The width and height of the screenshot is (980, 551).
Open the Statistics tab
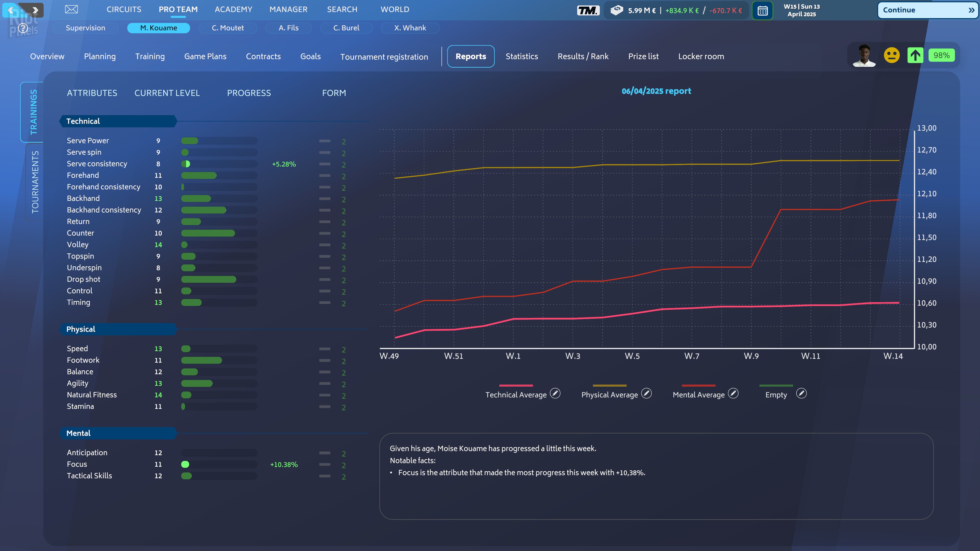tap(522, 56)
